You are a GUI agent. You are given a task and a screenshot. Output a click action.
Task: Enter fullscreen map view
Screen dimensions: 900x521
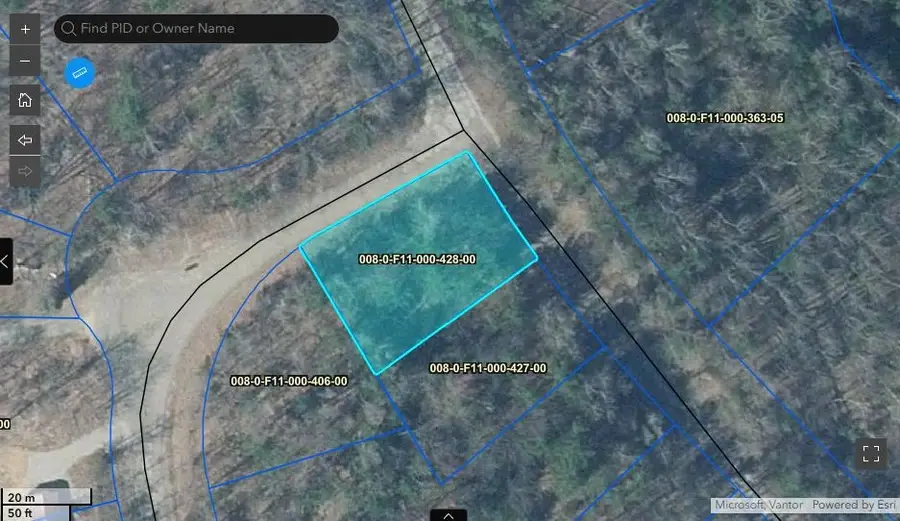tap(871, 453)
